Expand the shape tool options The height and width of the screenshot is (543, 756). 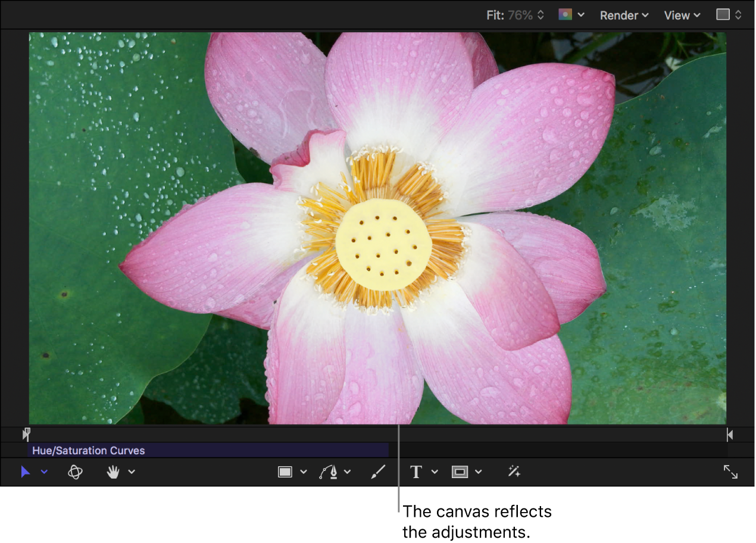point(304,472)
